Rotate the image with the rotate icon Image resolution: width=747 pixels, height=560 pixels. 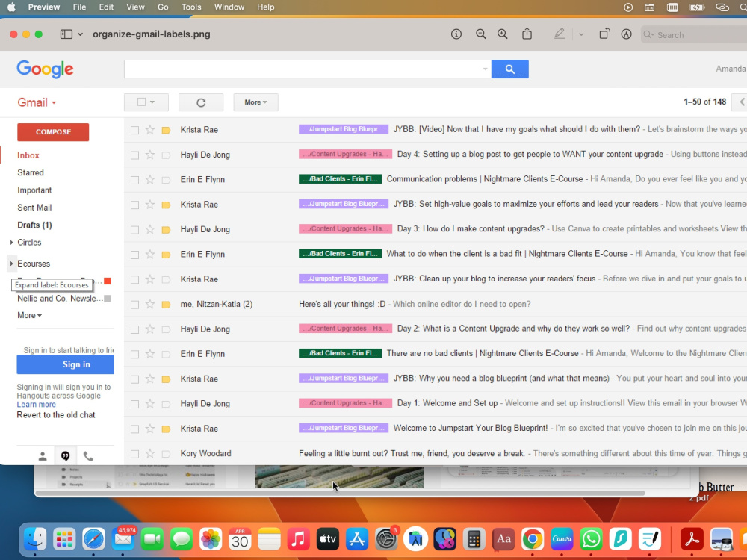604,34
